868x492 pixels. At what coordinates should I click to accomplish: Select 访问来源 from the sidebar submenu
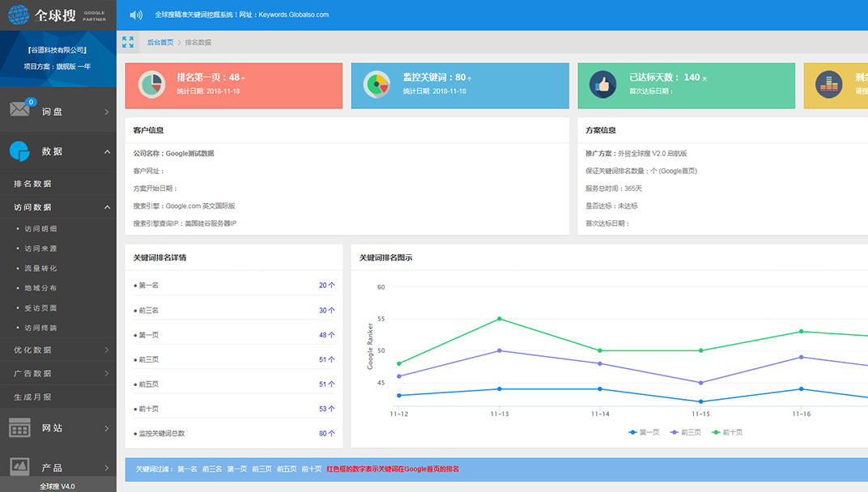pos(40,248)
